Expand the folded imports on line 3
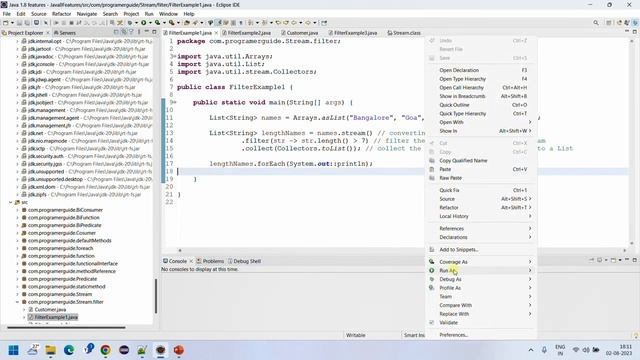 pyautogui.click(x=175, y=56)
